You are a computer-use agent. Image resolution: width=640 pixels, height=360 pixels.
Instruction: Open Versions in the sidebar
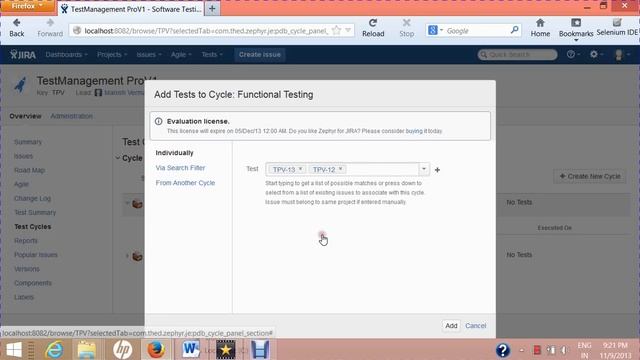point(27,269)
